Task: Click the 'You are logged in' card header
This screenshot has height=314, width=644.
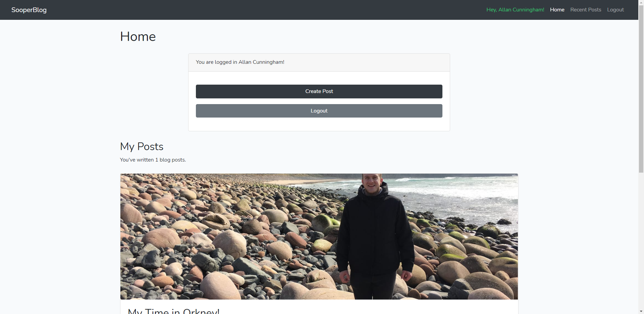Action: [x=319, y=62]
